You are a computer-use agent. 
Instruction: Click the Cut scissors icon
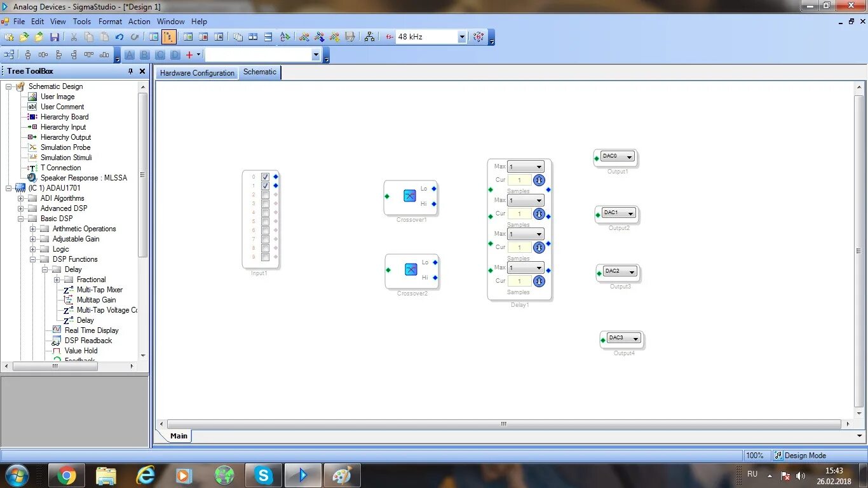click(74, 37)
